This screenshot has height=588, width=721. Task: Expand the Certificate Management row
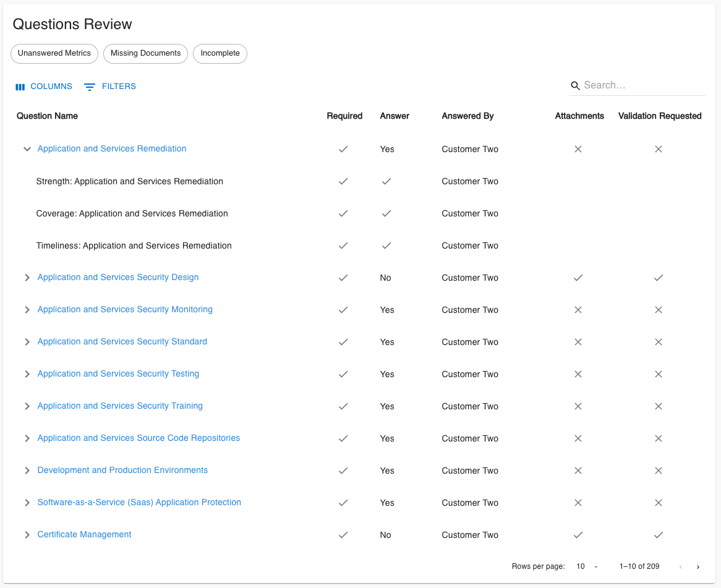[x=27, y=535]
